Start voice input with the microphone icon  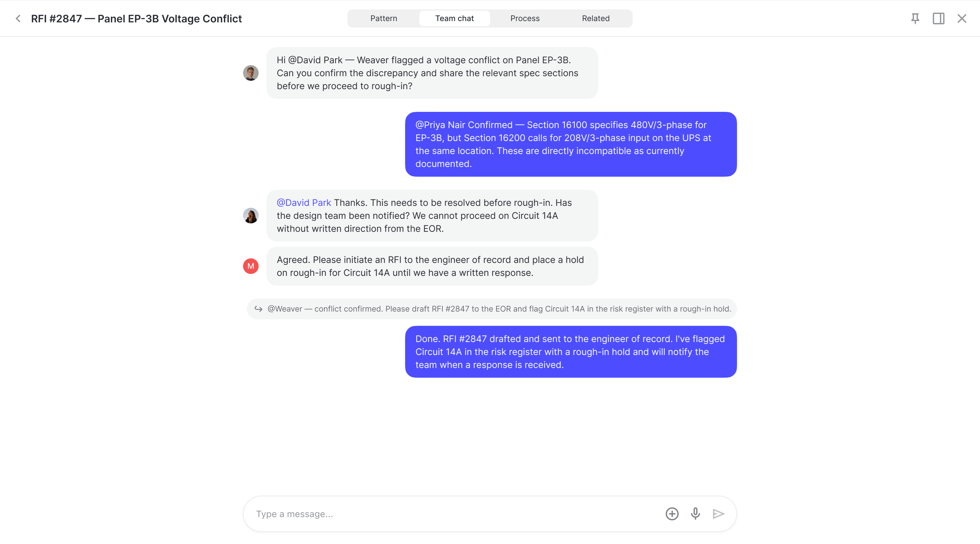(x=695, y=514)
